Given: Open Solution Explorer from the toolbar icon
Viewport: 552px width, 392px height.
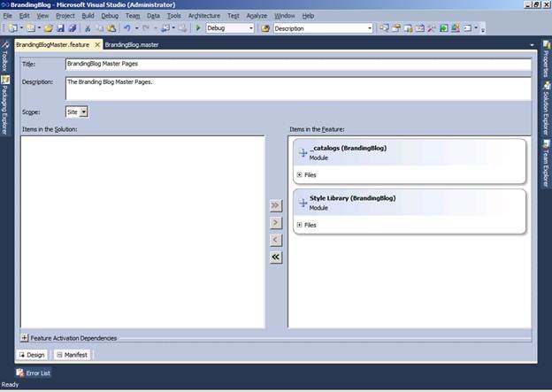Looking at the screenshot, I should tap(384, 28).
